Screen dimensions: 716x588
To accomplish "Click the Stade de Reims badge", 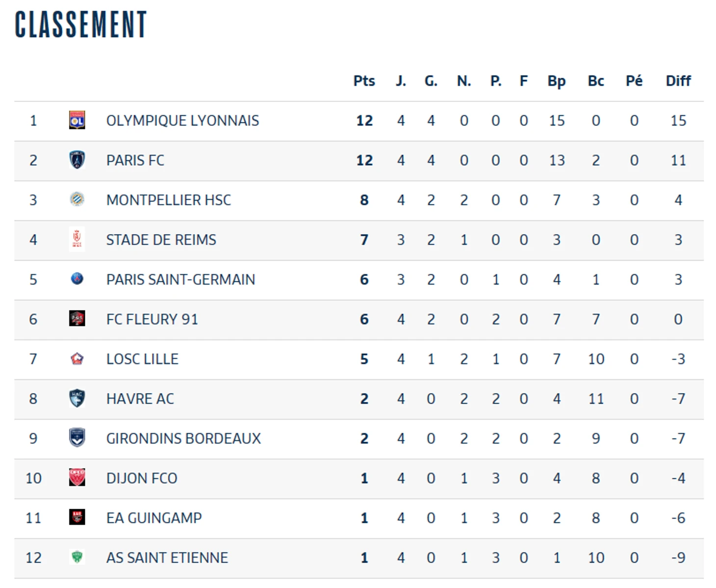I will pos(77,240).
